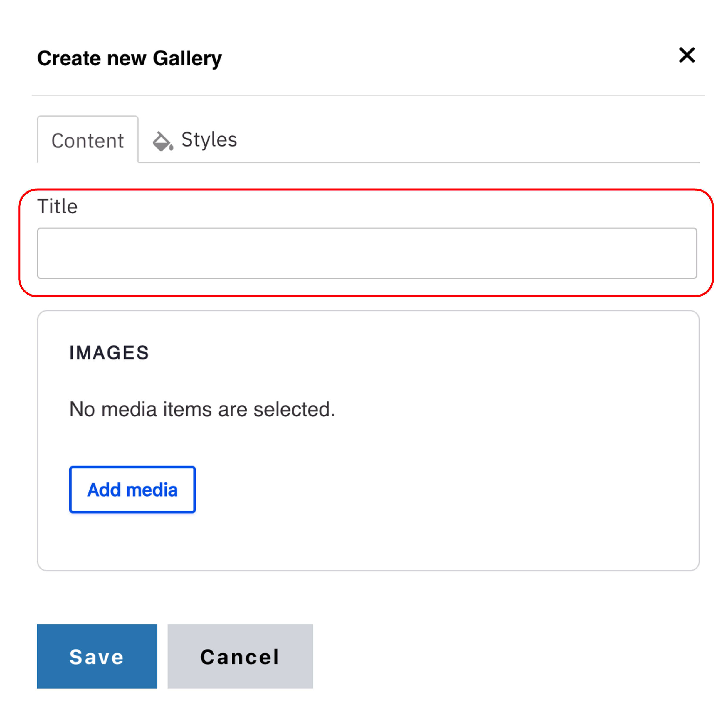Dismiss the dialog with the X icon
This screenshot has width=728, height=728.
[687, 56]
